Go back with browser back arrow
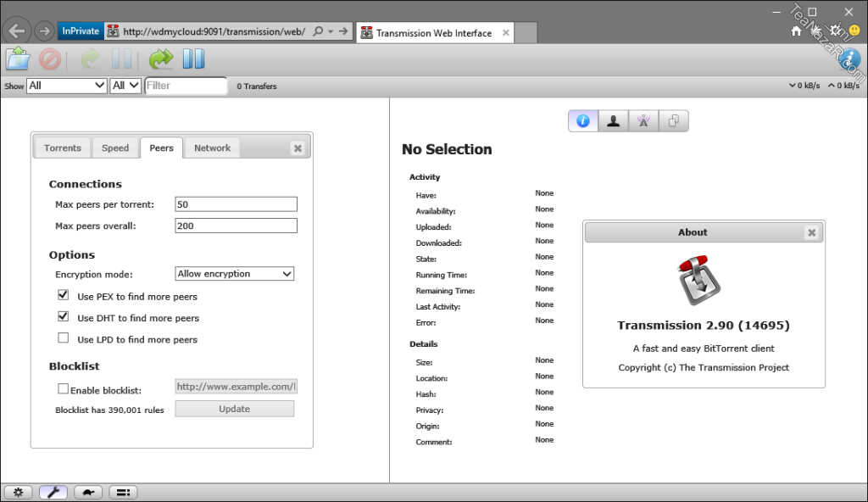The image size is (868, 502). (x=17, y=31)
